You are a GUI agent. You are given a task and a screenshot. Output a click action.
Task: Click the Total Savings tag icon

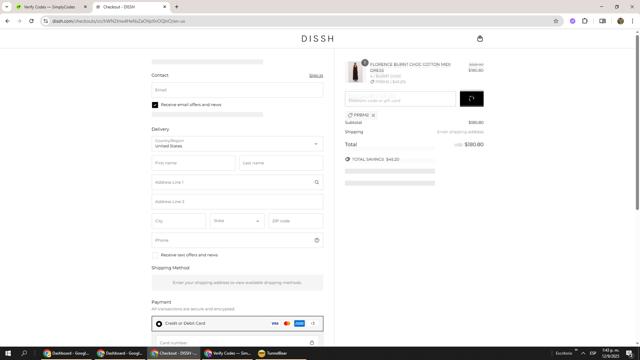[347, 159]
